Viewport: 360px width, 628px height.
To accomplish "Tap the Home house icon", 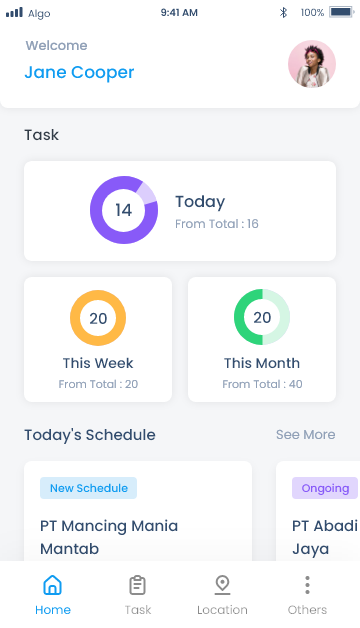I will click(x=52, y=585).
